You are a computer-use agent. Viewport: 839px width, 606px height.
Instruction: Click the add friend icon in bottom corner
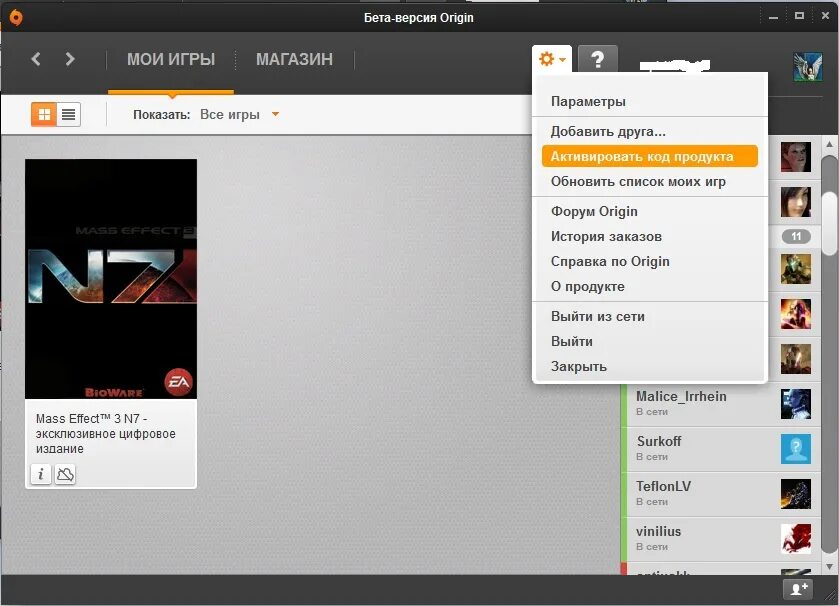(797, 589)
